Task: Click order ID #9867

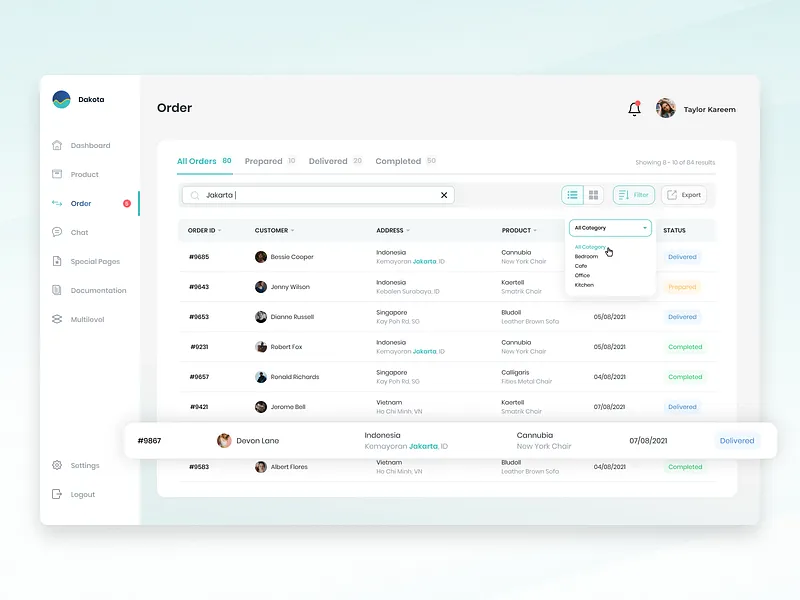Action: 149,441
